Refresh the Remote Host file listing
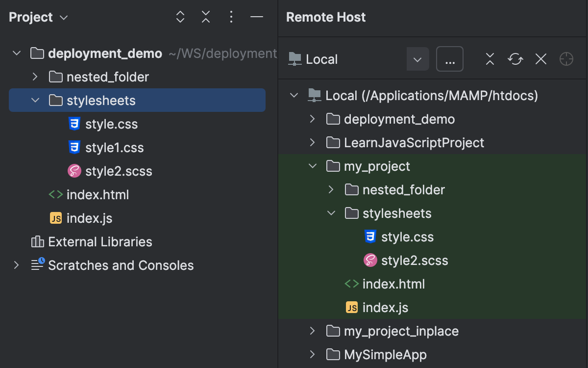 point(515,59)
